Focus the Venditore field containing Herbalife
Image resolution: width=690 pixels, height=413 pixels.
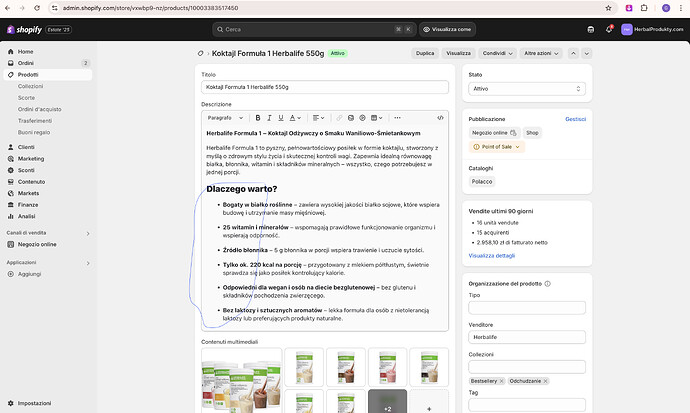(x=527, y=337)
